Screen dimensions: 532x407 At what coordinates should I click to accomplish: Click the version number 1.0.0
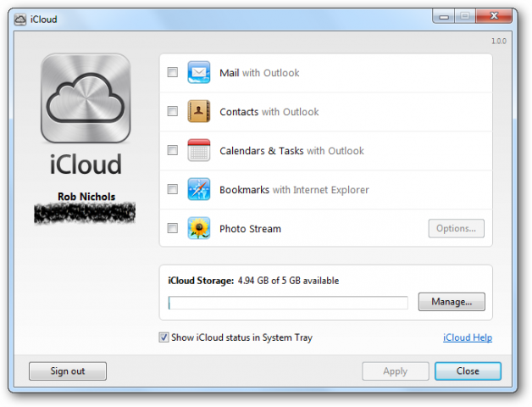(499, 41)
